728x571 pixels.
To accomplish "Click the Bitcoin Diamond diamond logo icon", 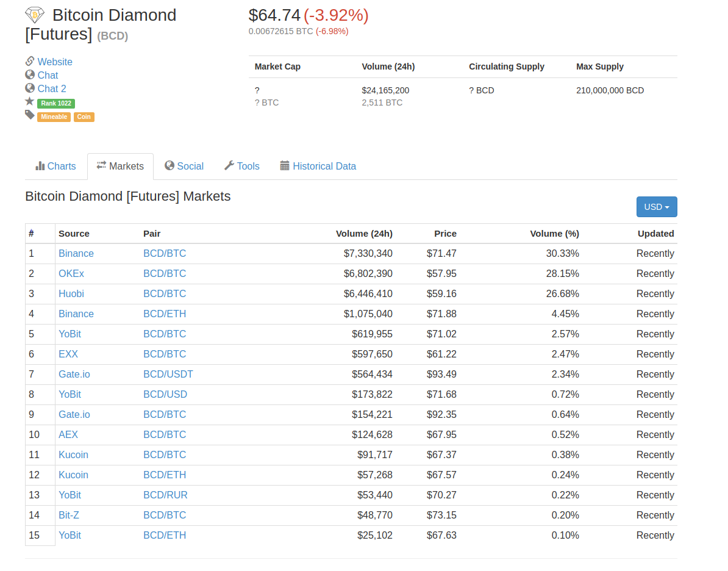I will (x=34, y=15).
